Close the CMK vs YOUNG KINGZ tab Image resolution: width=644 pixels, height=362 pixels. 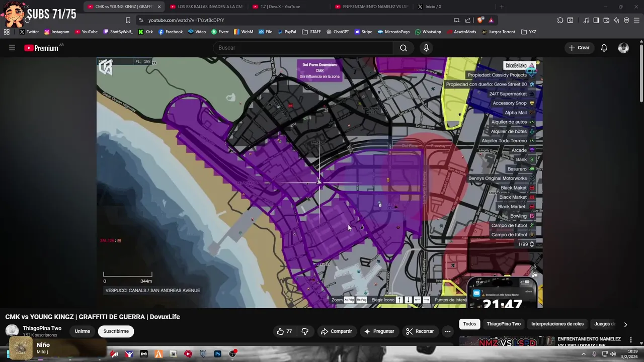click(x=159, y=7)
